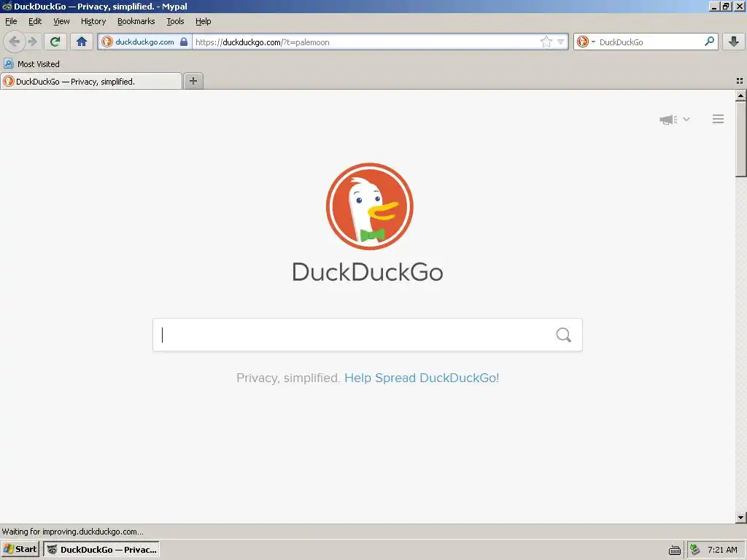Click the duckduckgo.com site identity label

pos(145,42)
